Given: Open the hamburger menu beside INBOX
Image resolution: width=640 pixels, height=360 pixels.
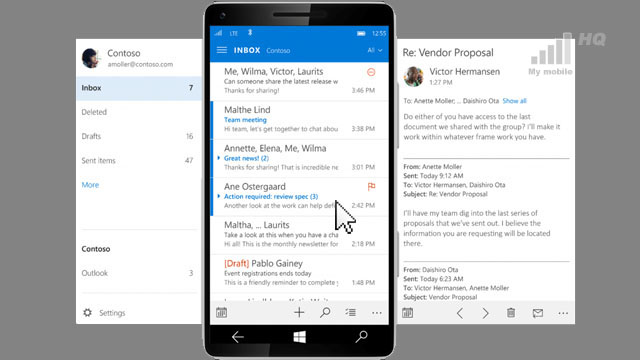Looking at the screenshot, I should tap(222, 50).
